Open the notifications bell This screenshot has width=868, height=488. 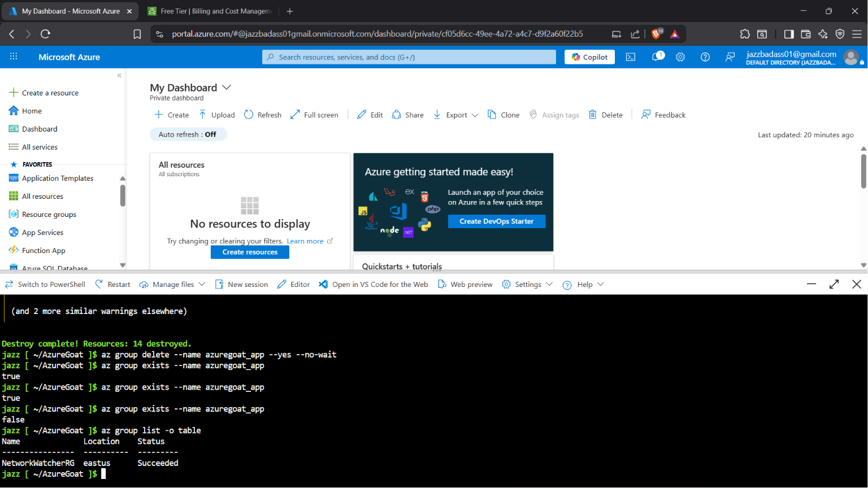(657, 57)
